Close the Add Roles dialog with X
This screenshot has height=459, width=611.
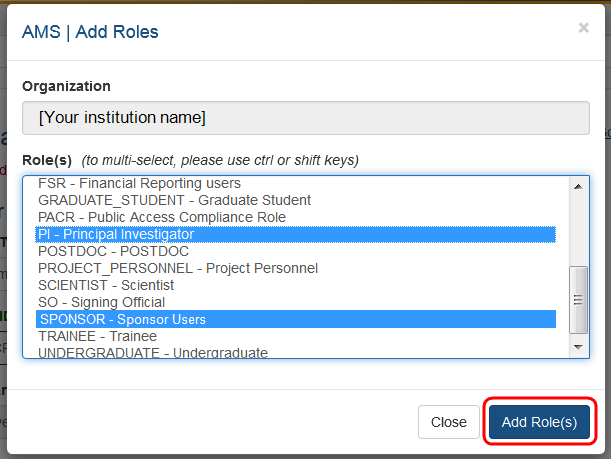click(584, 28)
